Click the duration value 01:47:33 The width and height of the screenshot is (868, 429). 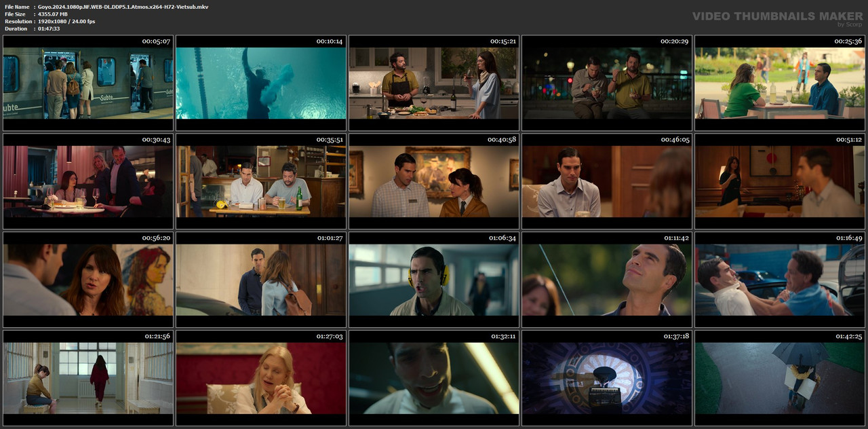click(49, 29)
